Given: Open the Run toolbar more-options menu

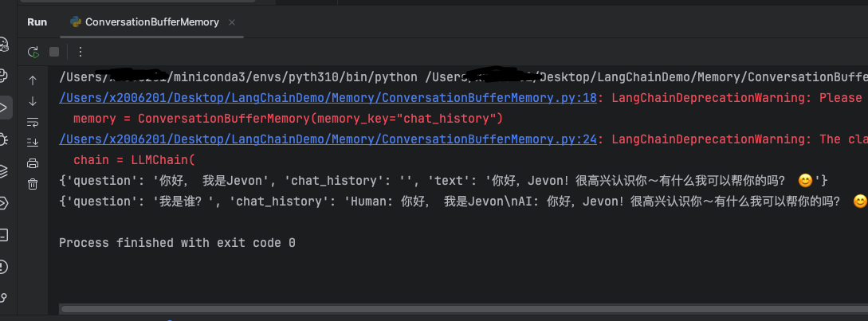Looking at the screenshot, I should coord(81,52).
